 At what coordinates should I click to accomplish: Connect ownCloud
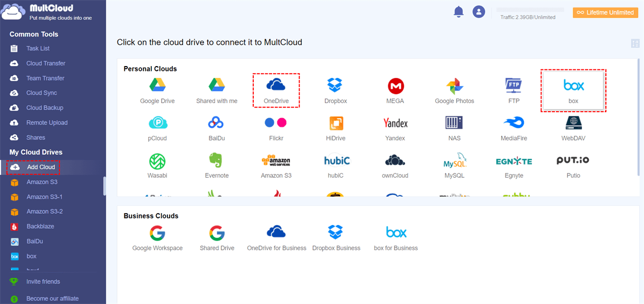(x=395, y=165)
